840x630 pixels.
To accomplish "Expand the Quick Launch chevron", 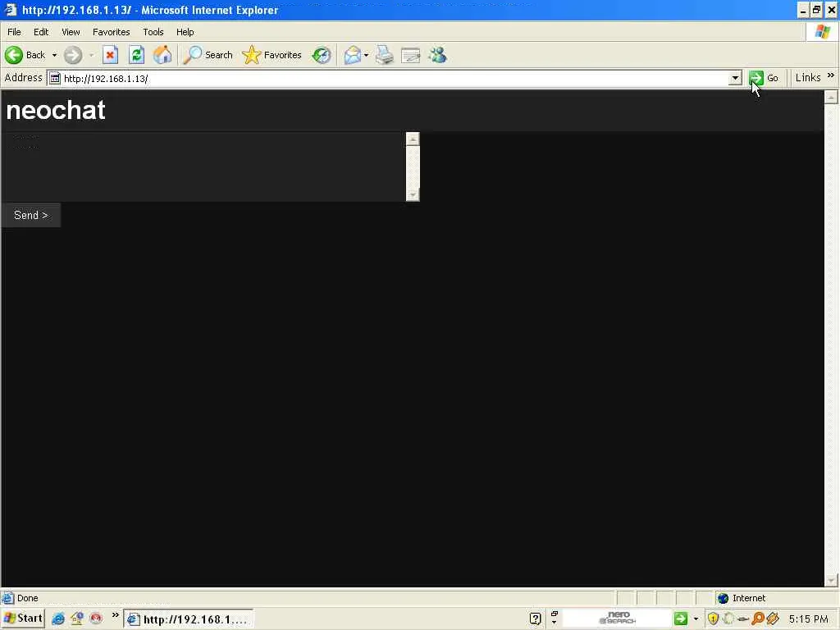I will coord(115,615).
